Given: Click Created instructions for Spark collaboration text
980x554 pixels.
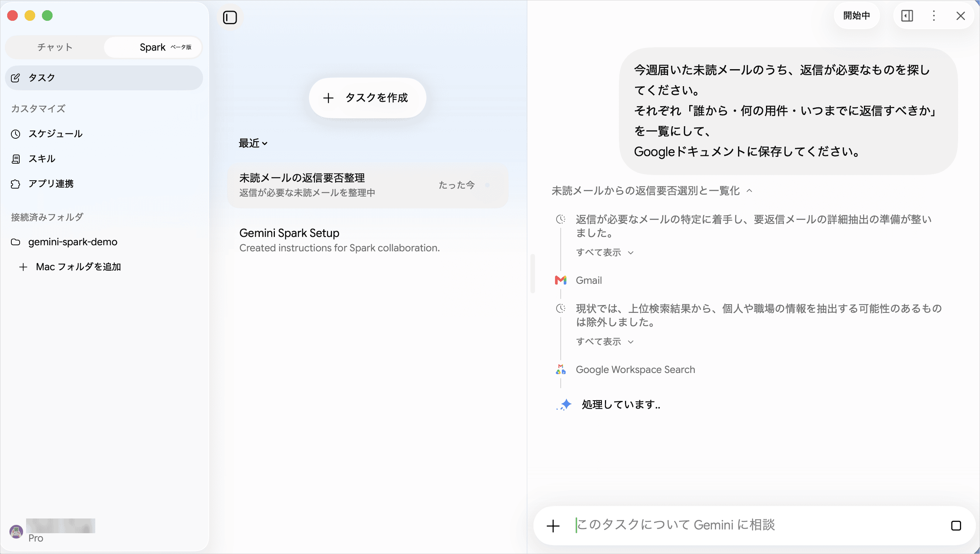Looking at the screenshot, I should pos(340,248).
